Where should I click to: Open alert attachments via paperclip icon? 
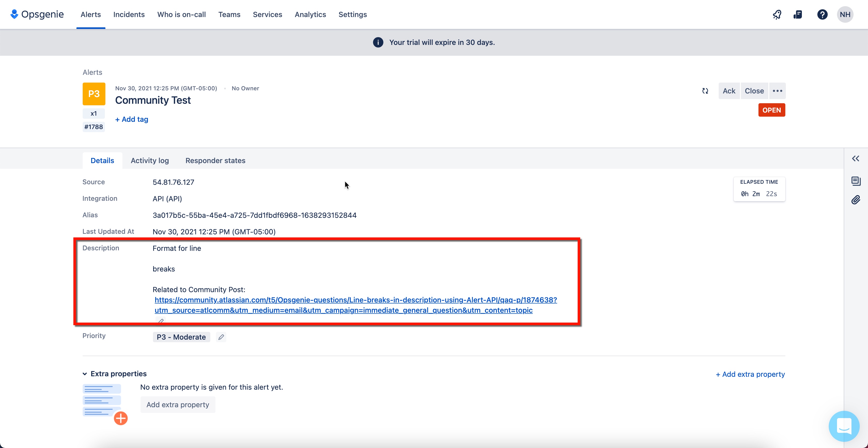point(856,200)
